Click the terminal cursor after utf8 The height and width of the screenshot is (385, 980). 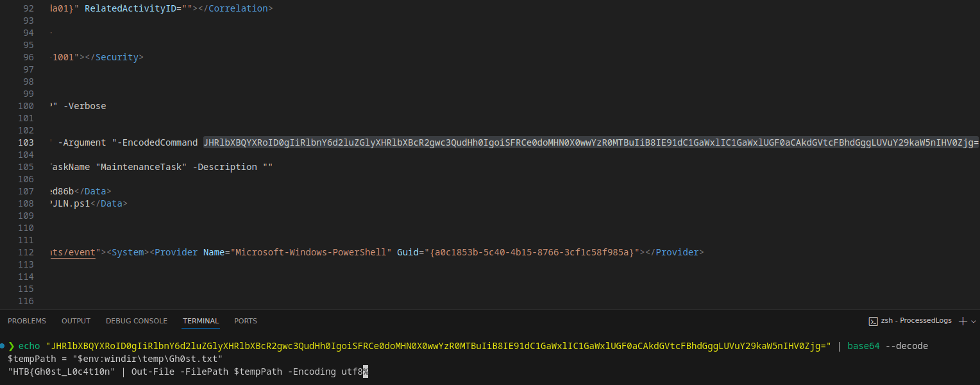366,372
